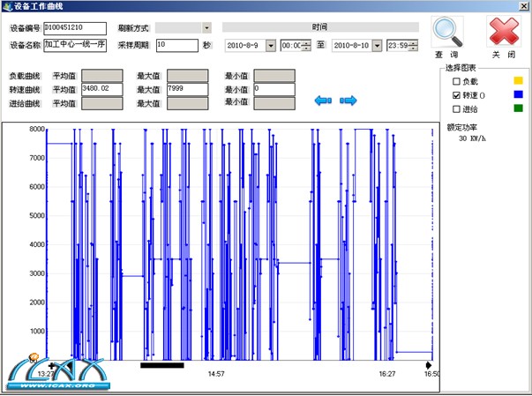Open the 刷新方式 refresh mode dropdown
The width and height of the screenshot is (532, 396).
206,28
